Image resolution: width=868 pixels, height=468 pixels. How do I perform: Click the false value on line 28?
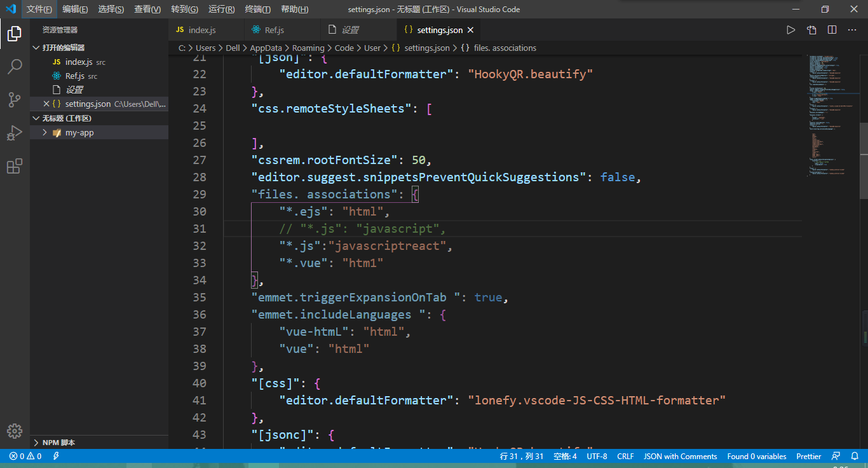point(617,177)
